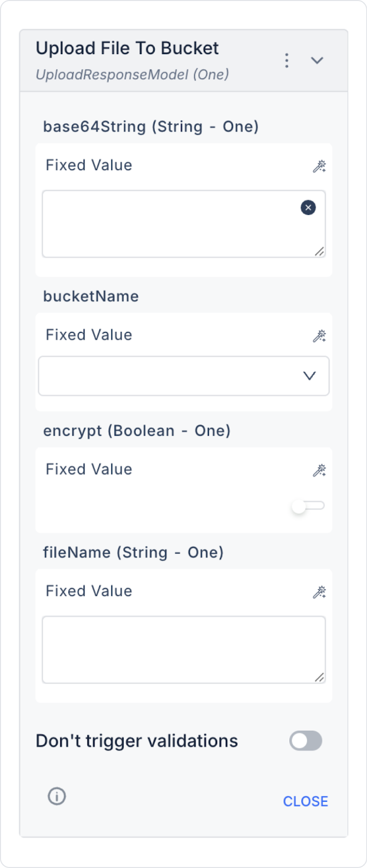Click the magic wand icon for fileName

click(319, 592)
